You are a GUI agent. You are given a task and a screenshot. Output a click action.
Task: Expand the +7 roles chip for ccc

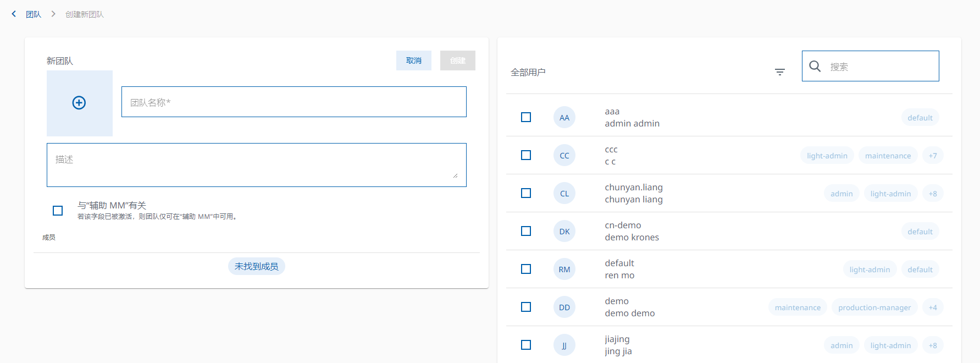(932, 156)
